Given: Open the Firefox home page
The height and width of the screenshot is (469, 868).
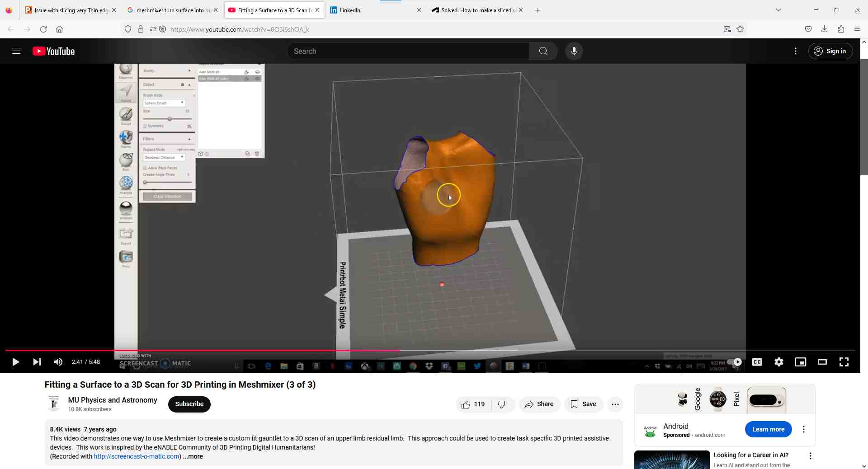Looking at the screenshot, I should pos(60,29).
